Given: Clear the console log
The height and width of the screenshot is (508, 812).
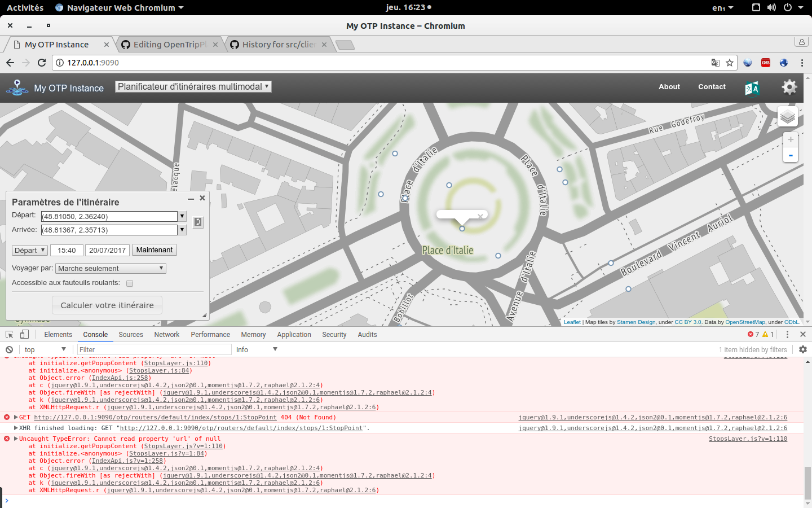Looking at the screenshot, I should (10, 349).
